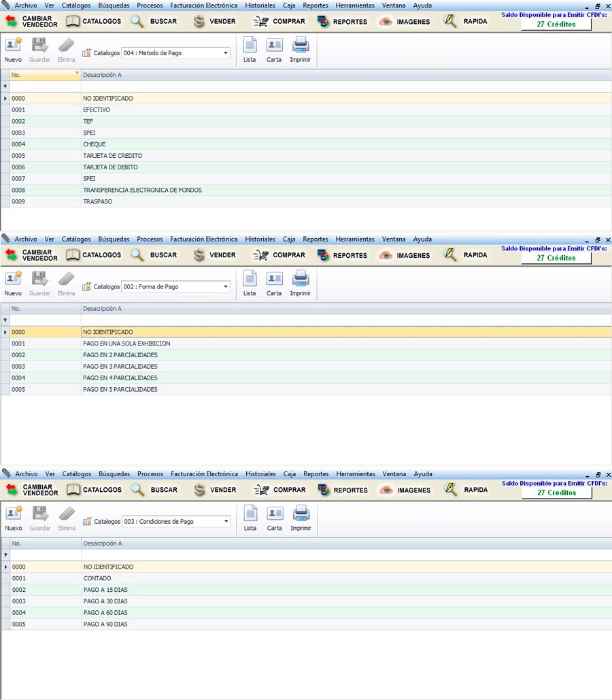Viewport: 612px width, 700px height.
Task: Open Ayuda menu in Condiciones de Pago window
Action: tap(423, 473)
